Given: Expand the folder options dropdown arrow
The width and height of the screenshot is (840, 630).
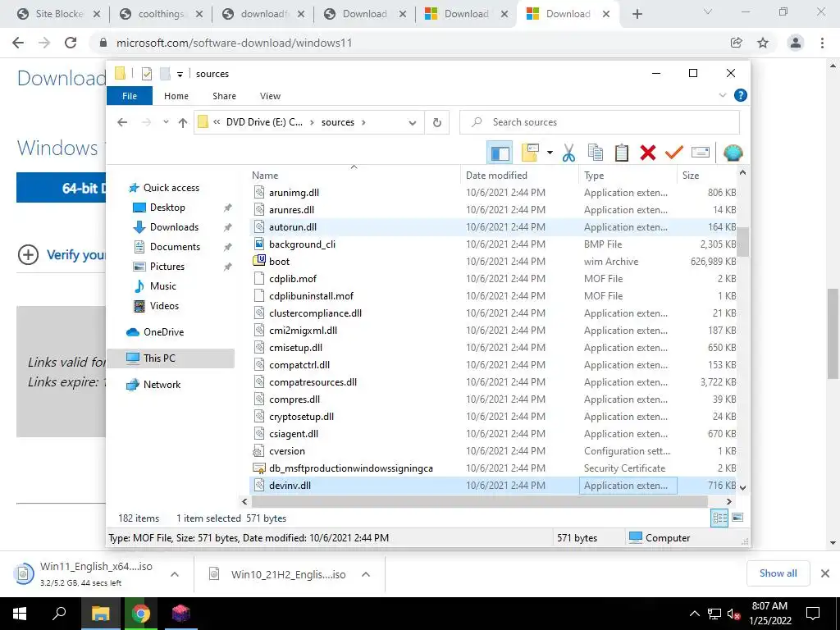Looking at the screenshot, I should coord(550,153).
